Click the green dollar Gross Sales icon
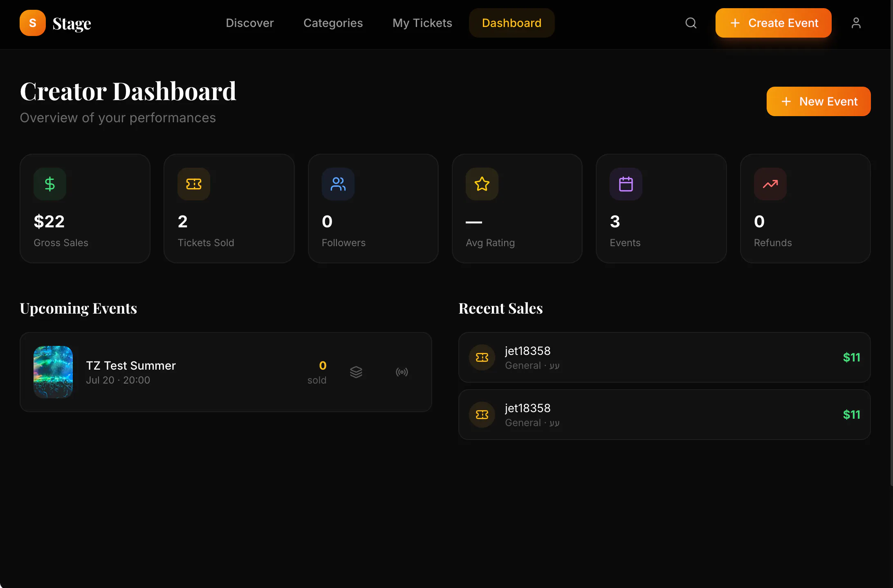This screenshot has height=588, width=893. pos(50,184)
